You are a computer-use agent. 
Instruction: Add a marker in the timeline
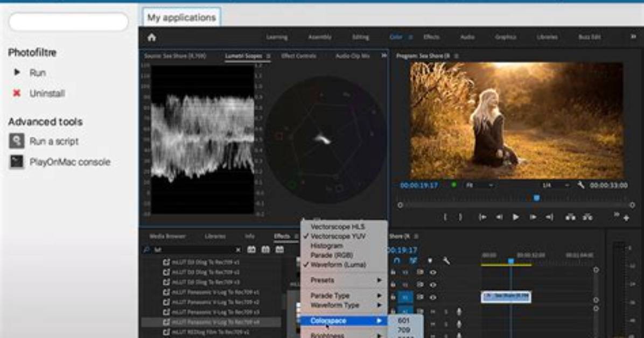pyautogui.click(x=430, y=260)
